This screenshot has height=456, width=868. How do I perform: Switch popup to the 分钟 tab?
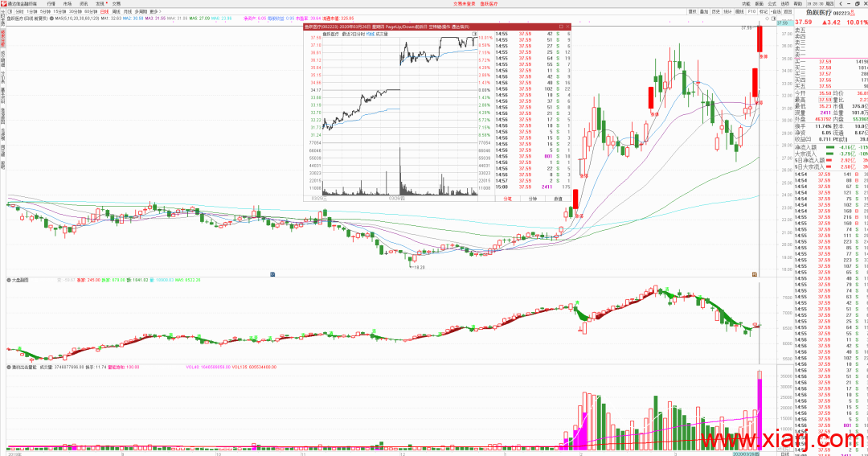(533, 199)
